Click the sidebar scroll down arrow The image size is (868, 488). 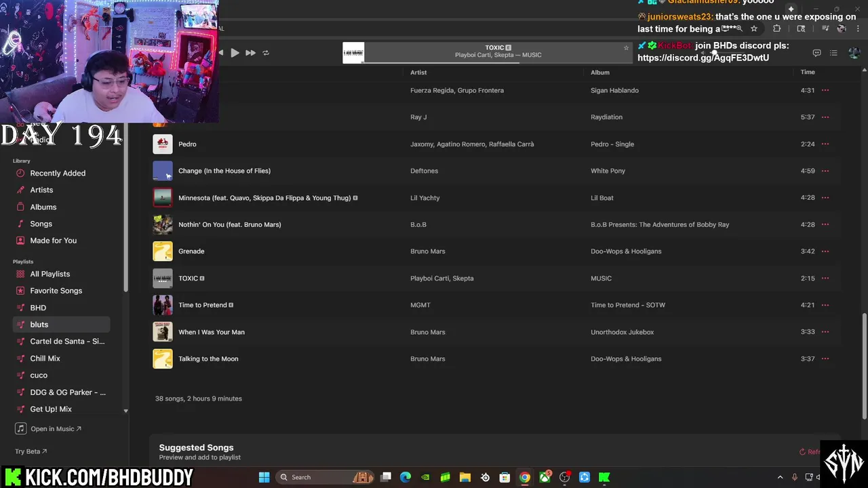point(125,411)
